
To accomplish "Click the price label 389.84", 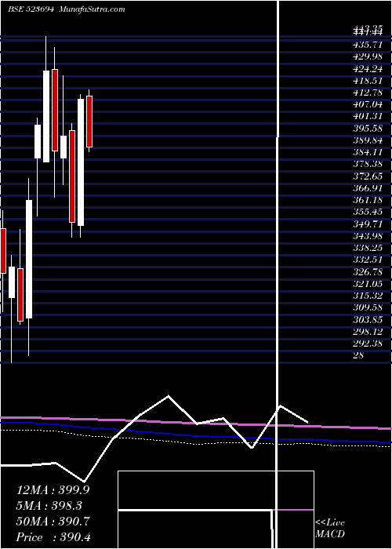I will [368, 140].
